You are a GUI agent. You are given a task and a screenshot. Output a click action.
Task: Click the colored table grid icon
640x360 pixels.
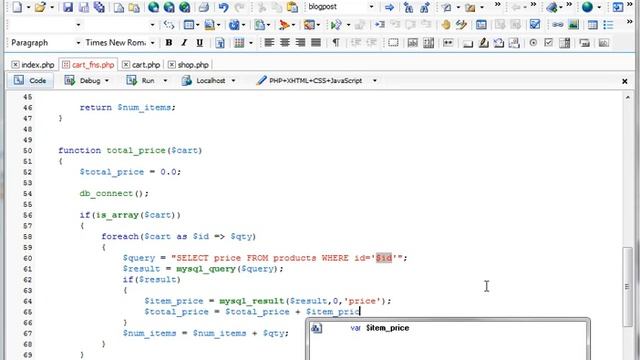(239, 42)
